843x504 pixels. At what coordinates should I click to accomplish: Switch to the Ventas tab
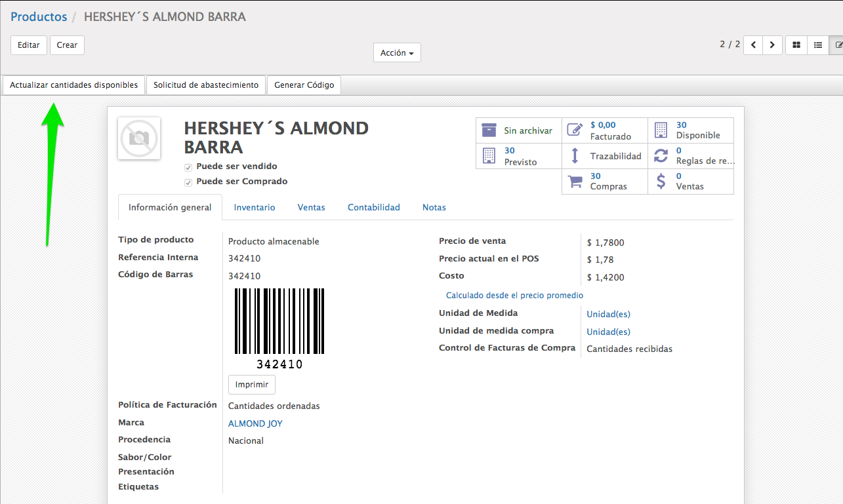click(312, 207)
